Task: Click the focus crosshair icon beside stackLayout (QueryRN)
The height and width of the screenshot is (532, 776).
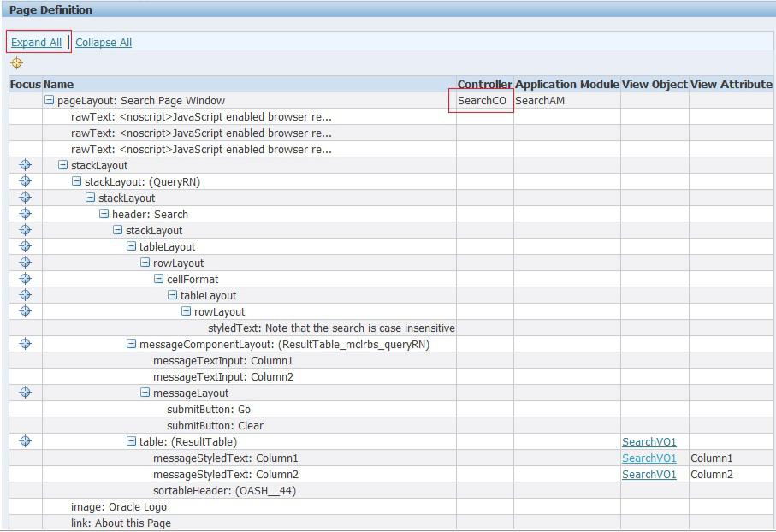Action: point(25,181)
